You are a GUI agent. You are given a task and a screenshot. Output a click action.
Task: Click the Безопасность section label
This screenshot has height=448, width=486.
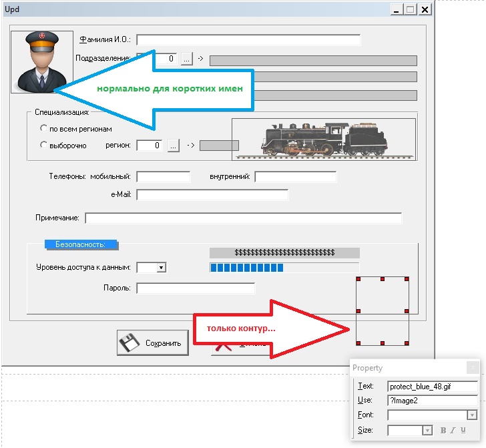point(80,244)
